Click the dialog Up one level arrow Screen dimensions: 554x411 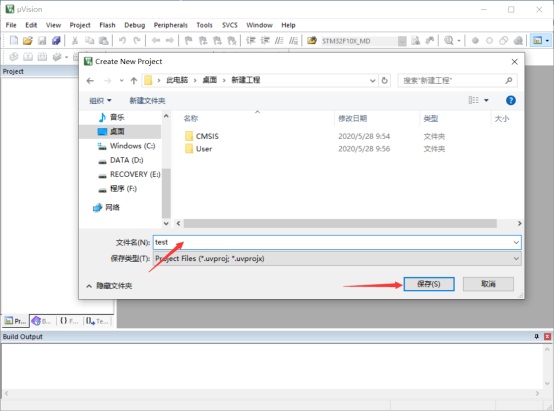(x=134, y=81)
